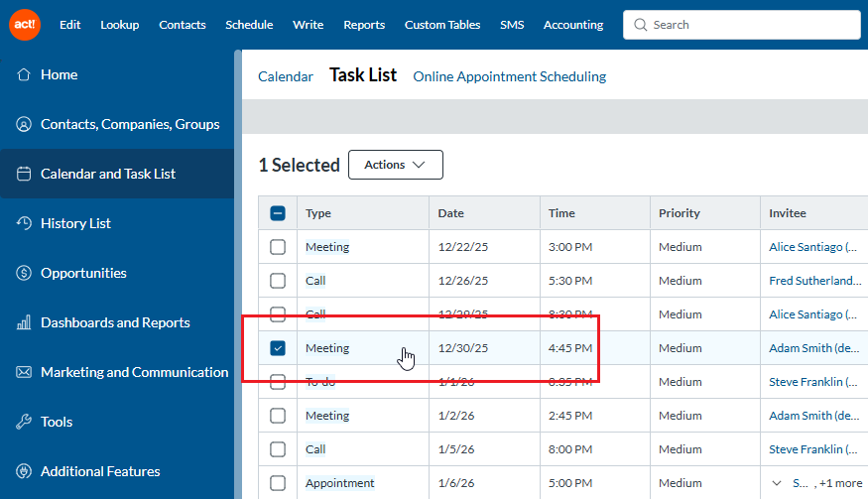This screenshot has height=499, width=868.
Task: Open Opportunities in the sidebar
Action: point(83,273)
